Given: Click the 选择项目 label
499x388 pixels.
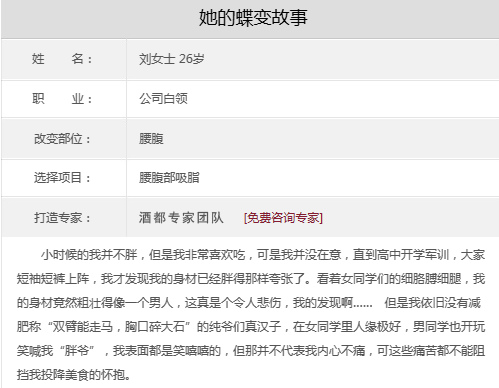Looking at the screenshot, I should (x=62, y=178).
